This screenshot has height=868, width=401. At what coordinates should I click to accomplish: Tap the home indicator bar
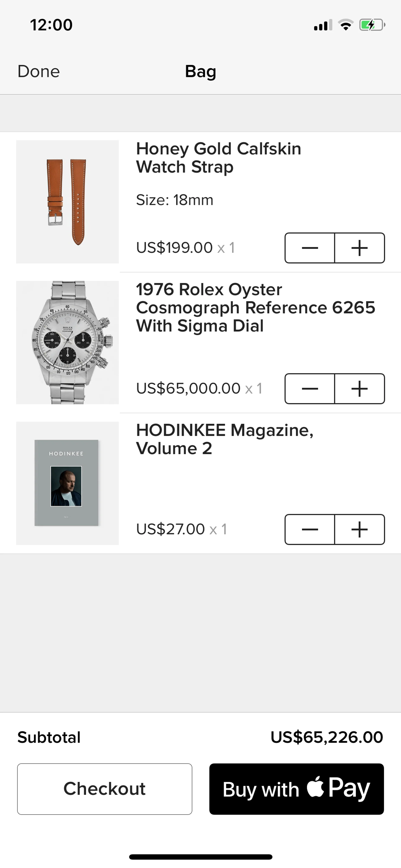click(200, 857)
